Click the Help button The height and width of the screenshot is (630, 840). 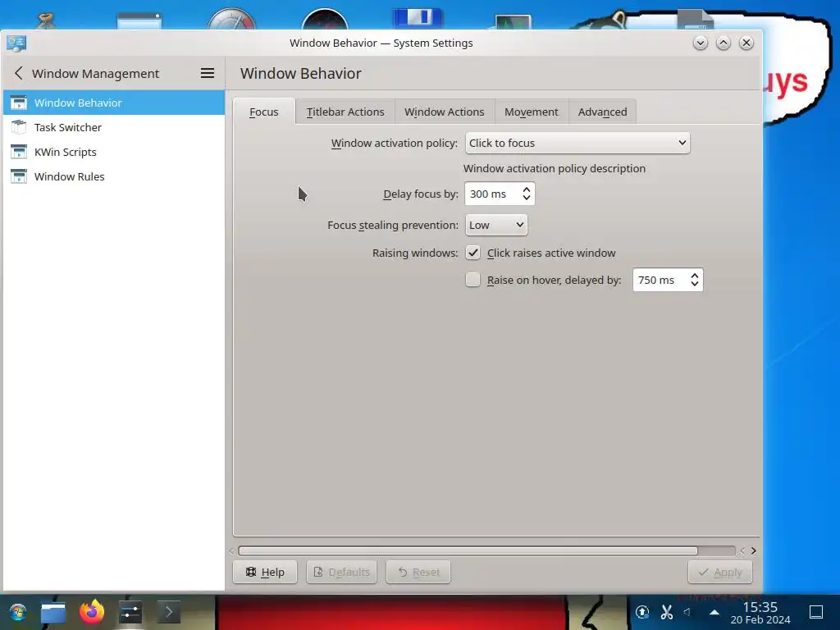265,572
